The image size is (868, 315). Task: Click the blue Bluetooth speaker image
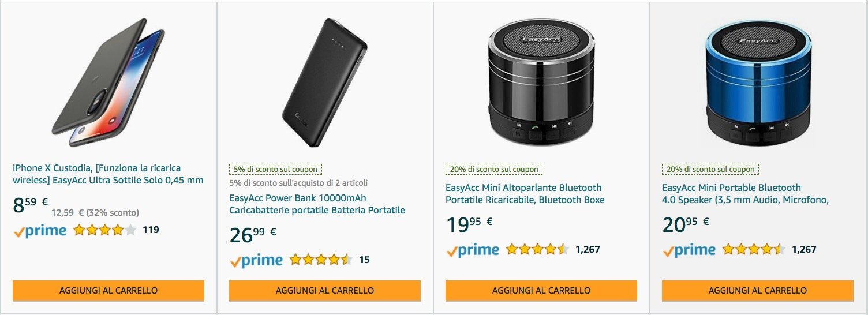pyautogui.click(x=757, y=82)
